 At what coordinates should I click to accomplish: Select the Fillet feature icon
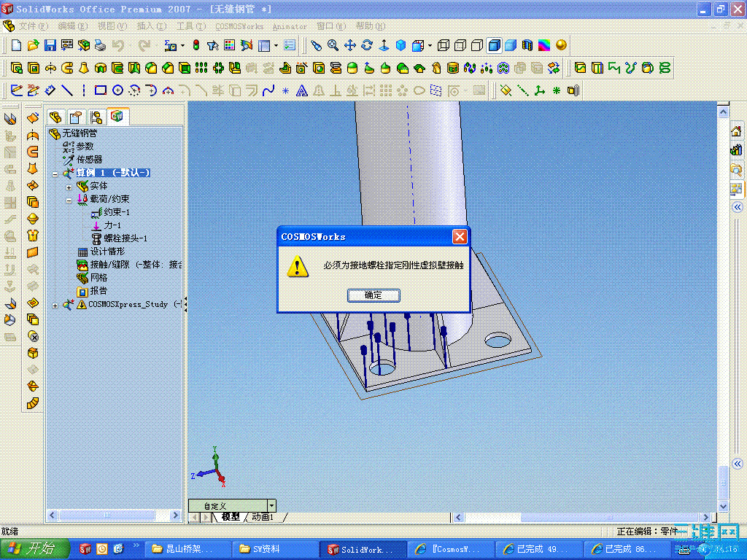point(151,68)
